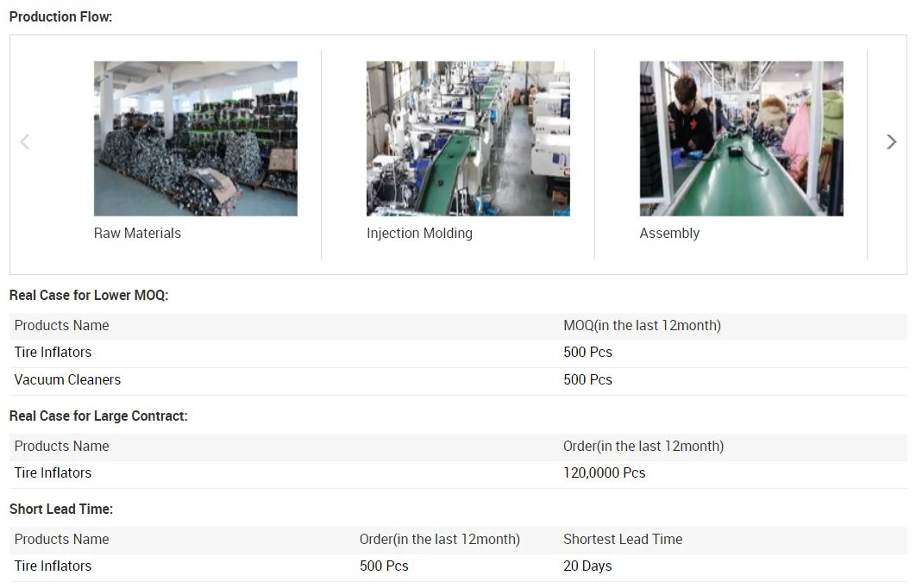Select Order header in Large Contract table
Image resolution: width=916 pixels, height=588 pixels.
pos(643,446)
